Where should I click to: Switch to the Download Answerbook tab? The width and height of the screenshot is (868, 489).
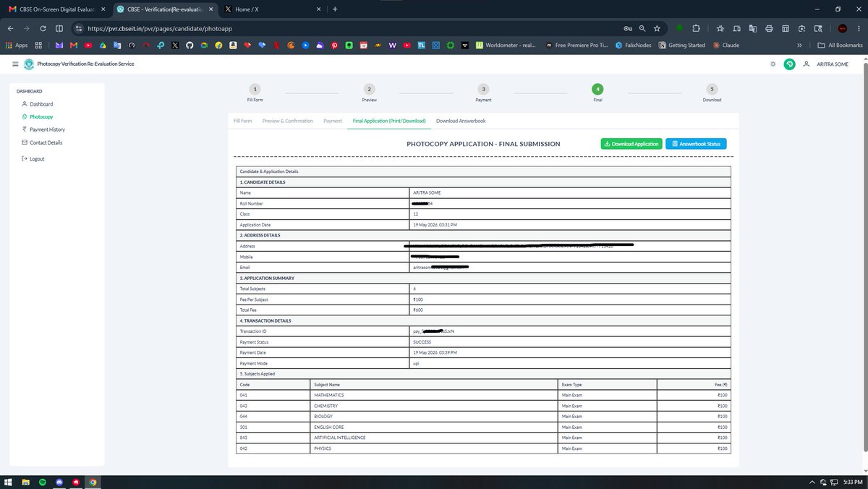[461, 121]
